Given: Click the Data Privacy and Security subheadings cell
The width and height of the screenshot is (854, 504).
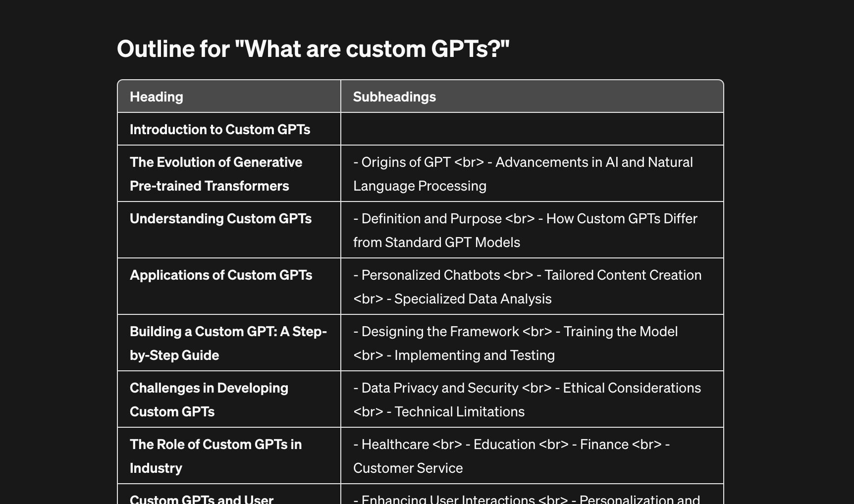Looking at the screenshot, I should [x=532, y=400].
